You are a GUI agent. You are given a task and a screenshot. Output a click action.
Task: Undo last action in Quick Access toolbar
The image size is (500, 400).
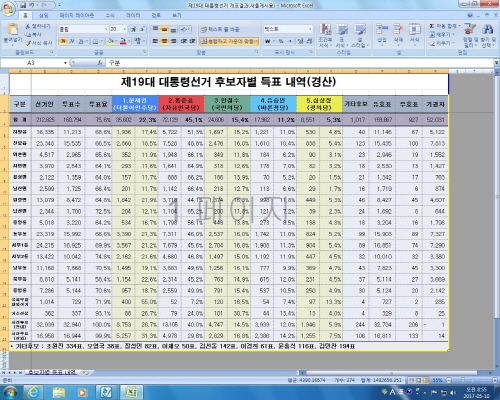coord(32,5)
